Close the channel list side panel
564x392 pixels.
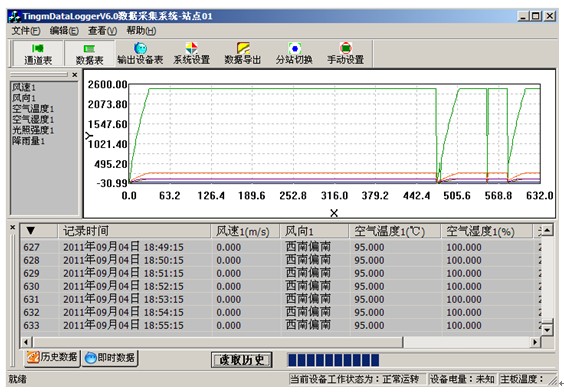coord(74,75)
